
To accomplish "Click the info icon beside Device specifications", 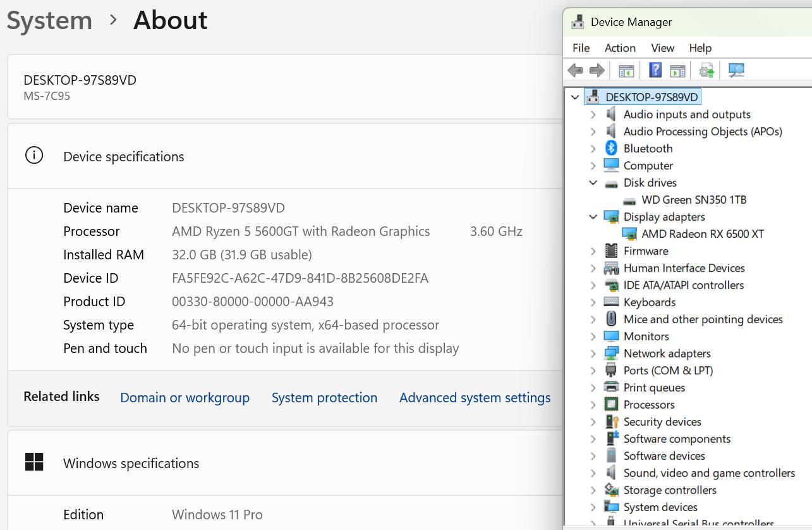I will point(34,156).
